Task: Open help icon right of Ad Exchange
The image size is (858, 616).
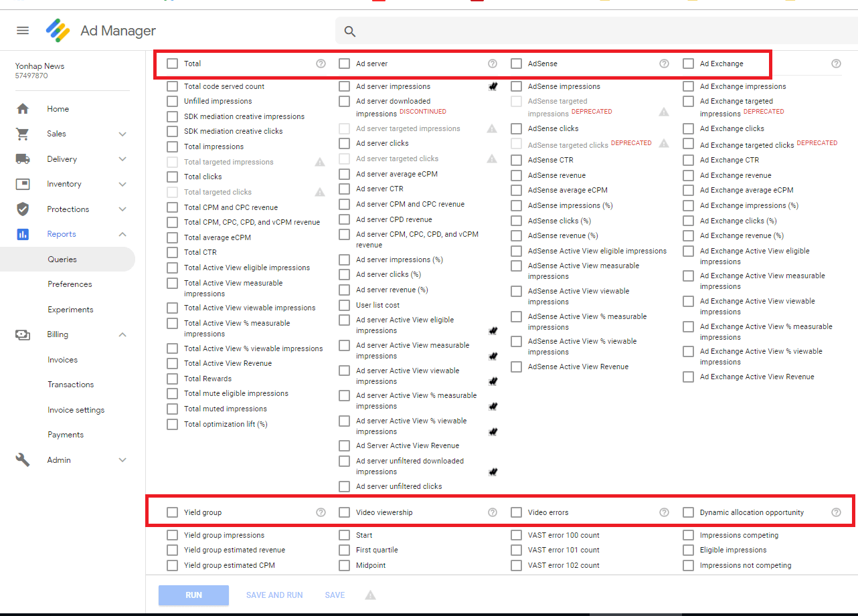Action: [836, 64]
